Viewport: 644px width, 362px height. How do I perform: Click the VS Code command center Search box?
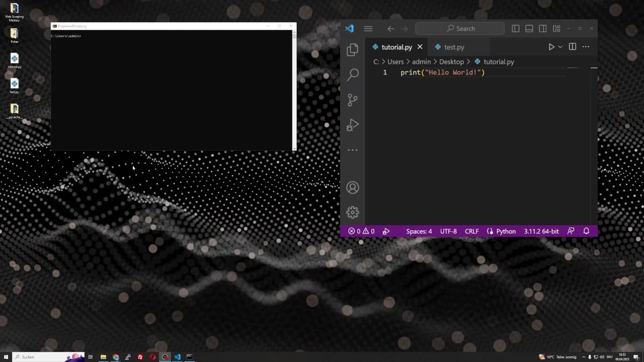click(x=460, y=29)
